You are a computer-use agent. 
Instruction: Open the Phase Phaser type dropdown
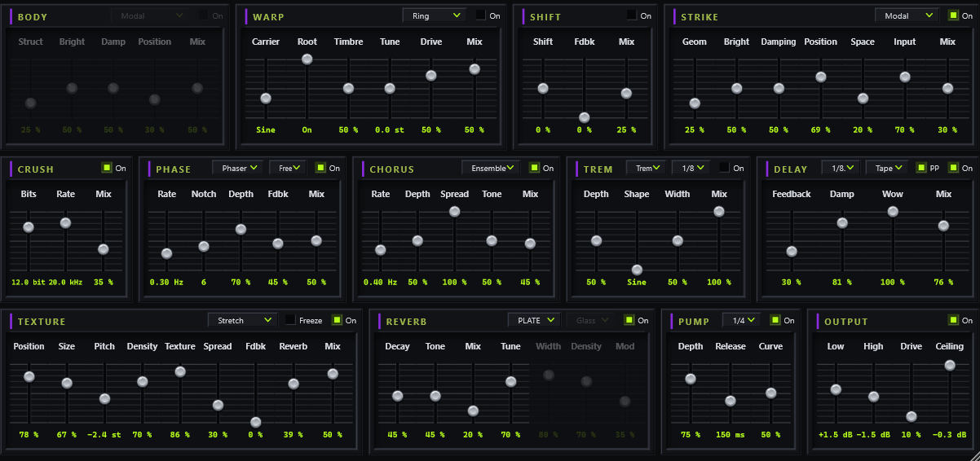click(238, 168)
